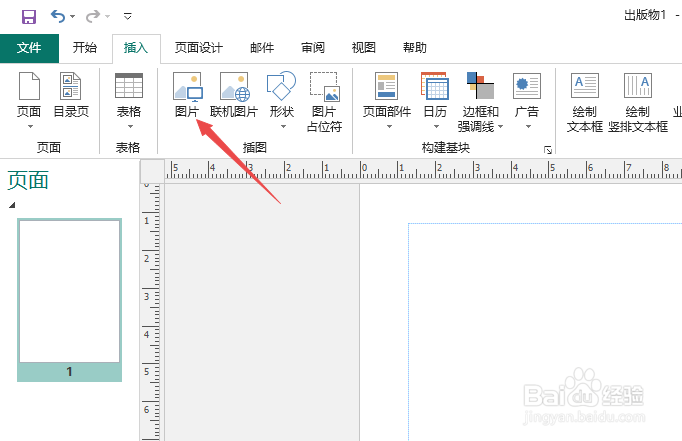This screenshot has height=441, width=682.
Task: Open 边框和强调线 (borders & accents)
Action: (x=480, y=102)
